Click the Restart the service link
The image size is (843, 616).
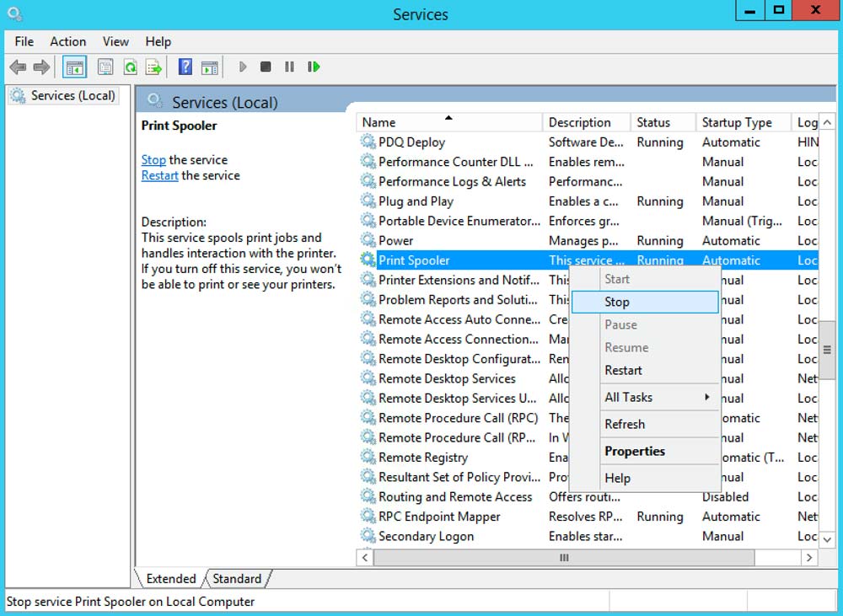click(x=159, y=176)
